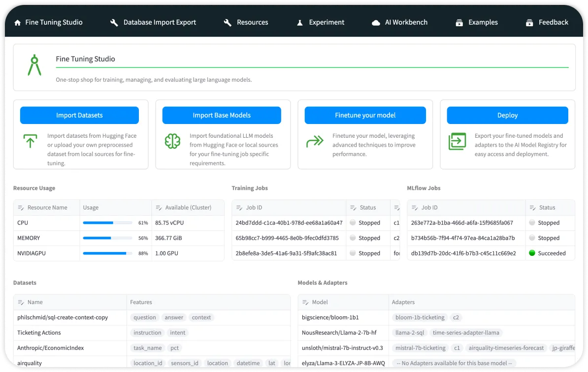The image size is (588, 372).
Task: Select MLflow job ID db139d7b-20dc-41f6-b7b3-c45c11c669e2
Action: click(463, 253)
